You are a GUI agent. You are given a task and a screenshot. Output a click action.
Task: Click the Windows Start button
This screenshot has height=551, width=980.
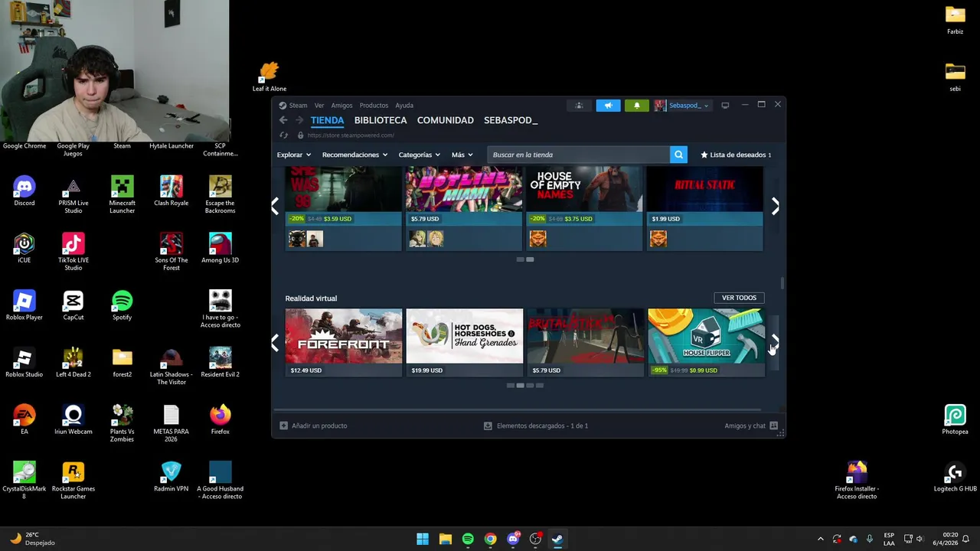click(x=423, y=539)
